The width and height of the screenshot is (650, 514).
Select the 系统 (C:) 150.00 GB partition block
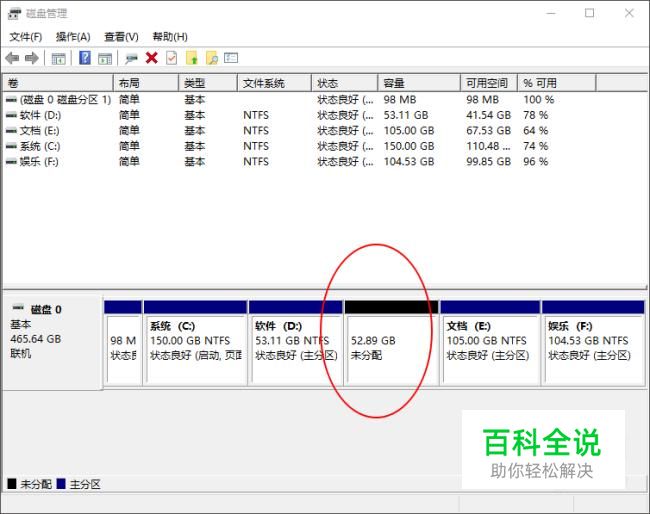(x=195, y=343)
